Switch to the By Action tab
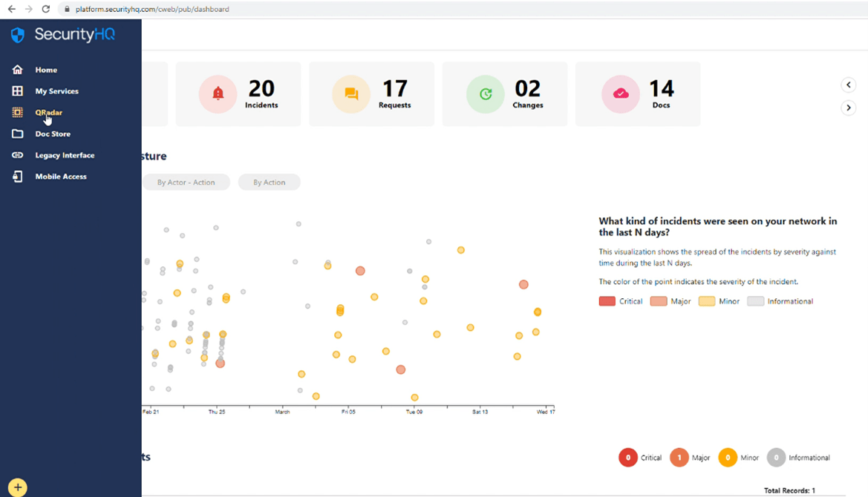 coord(269,182)
